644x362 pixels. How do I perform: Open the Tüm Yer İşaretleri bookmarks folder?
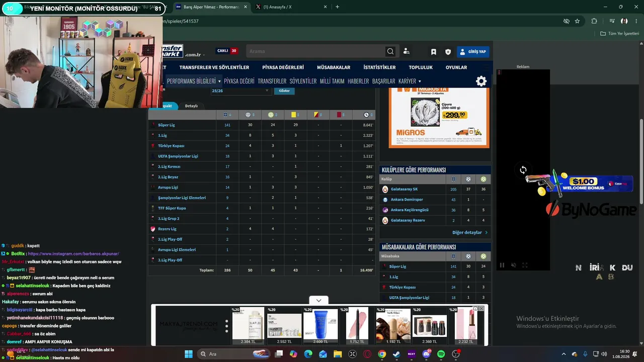[620, 34]
